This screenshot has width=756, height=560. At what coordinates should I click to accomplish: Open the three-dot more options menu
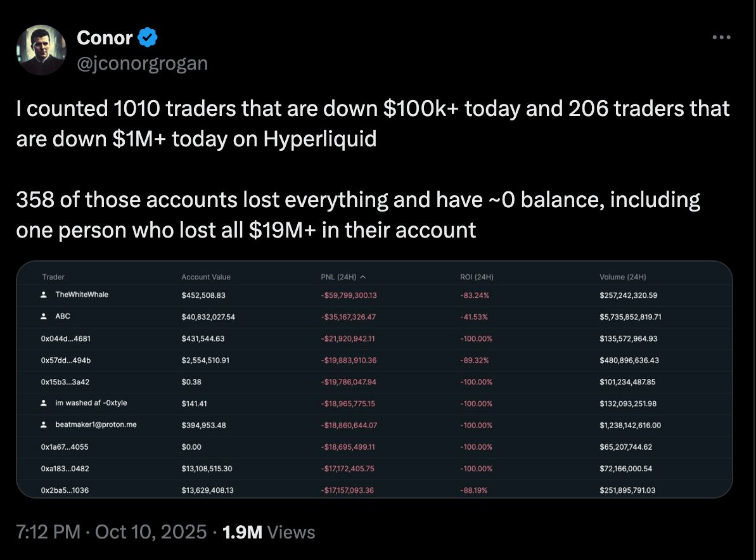[721, 38]
